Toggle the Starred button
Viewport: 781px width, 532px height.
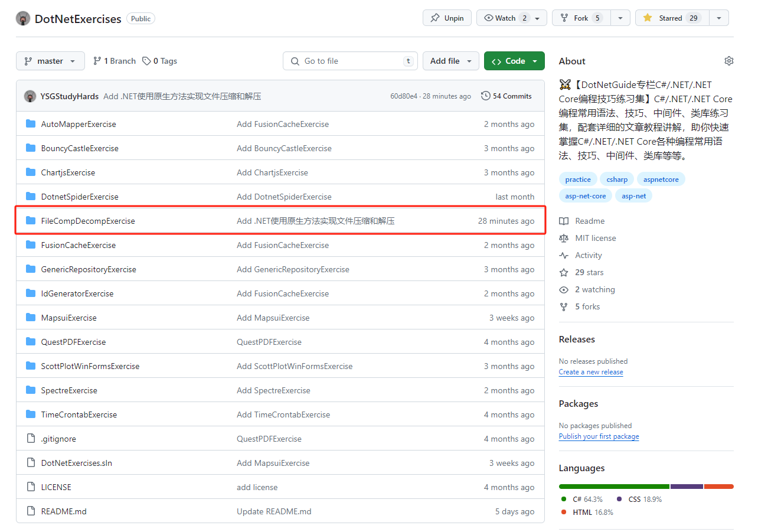point(671,18)
